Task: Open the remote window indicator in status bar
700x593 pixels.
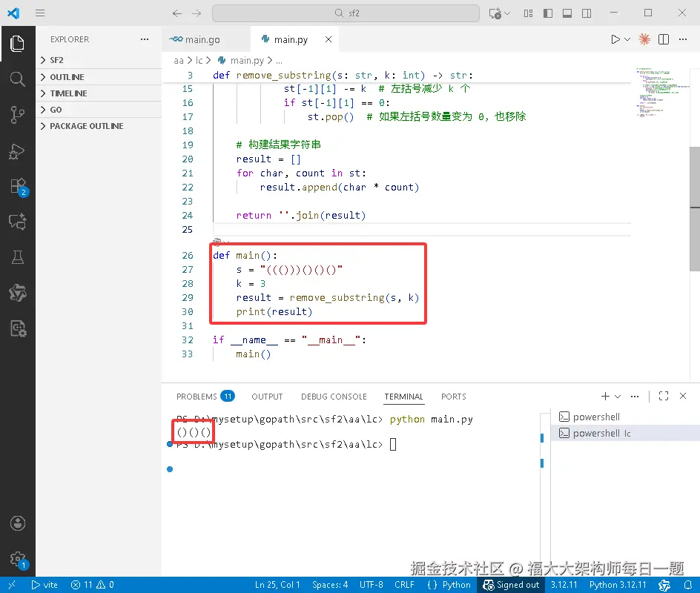Action: pos(12,585)
